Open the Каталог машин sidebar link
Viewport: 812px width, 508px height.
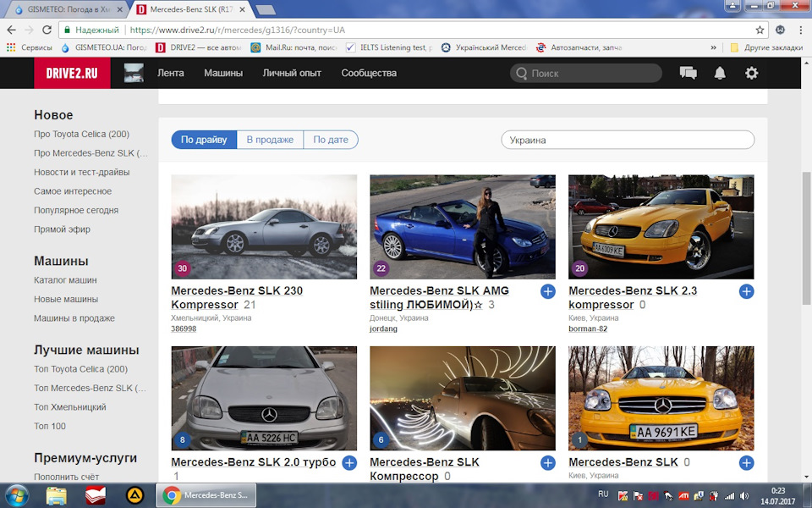coord(65,280)
